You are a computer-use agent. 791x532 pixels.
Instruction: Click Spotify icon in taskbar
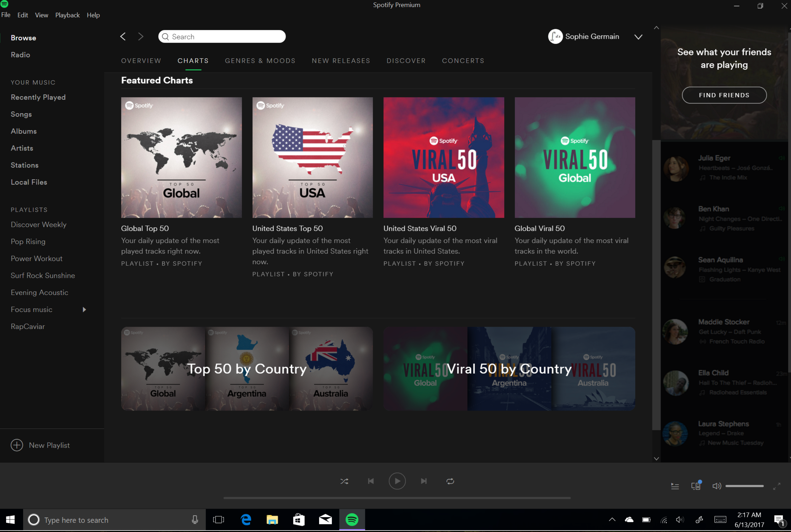352,520
